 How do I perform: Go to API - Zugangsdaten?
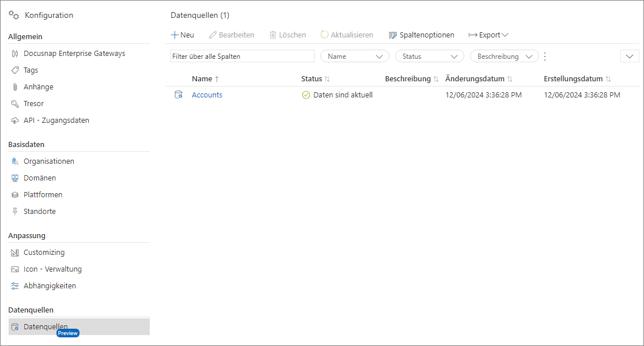tap(56, 121)
